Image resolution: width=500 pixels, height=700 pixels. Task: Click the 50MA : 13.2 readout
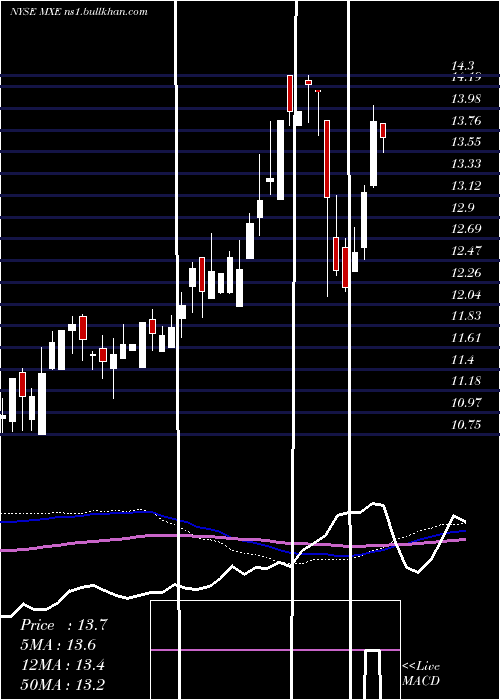click(63, 684)
